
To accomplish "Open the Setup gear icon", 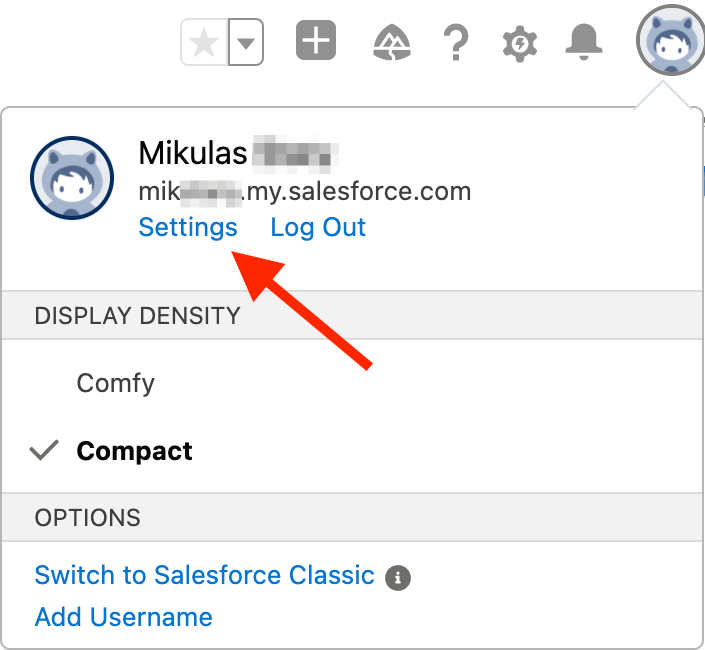I will tap(520, 43).
